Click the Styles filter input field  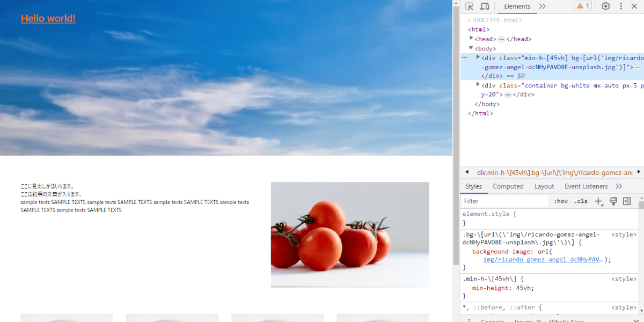pos(506,201)
